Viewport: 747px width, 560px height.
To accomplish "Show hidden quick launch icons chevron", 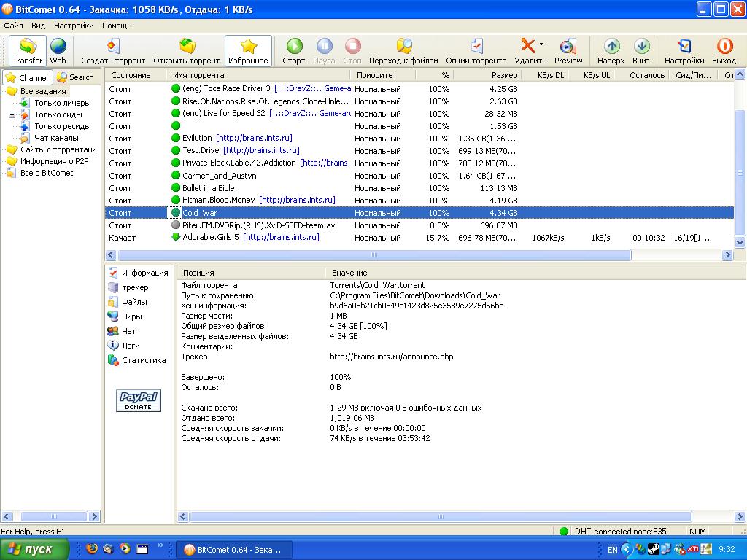I will (160, 545).
